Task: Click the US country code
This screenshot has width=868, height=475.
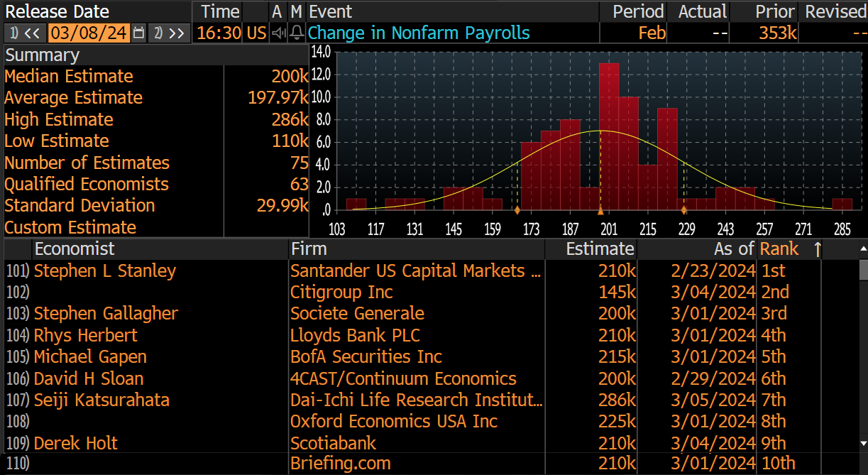Action: (256, 33)
